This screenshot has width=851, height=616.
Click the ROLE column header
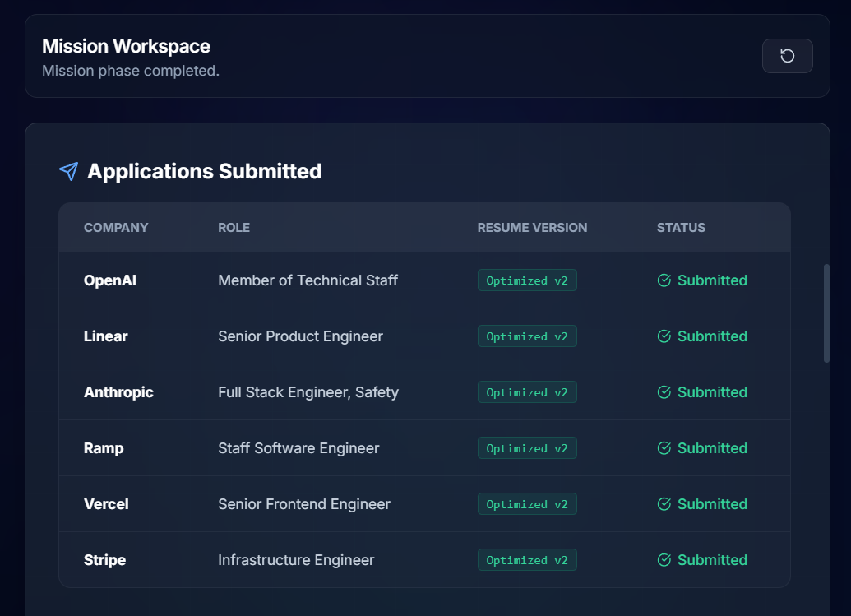pos(234,228)
